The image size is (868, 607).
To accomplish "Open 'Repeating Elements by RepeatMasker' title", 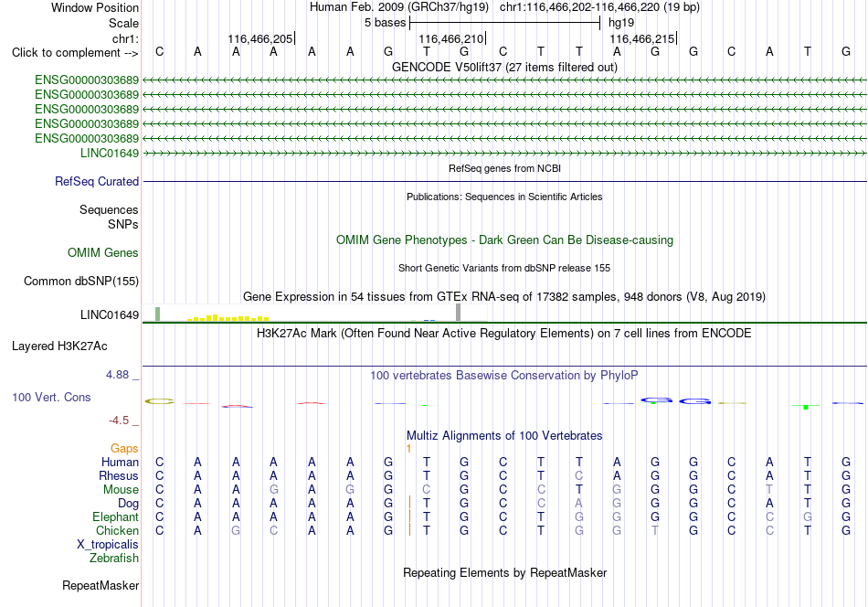I will (x=504, y=572).
